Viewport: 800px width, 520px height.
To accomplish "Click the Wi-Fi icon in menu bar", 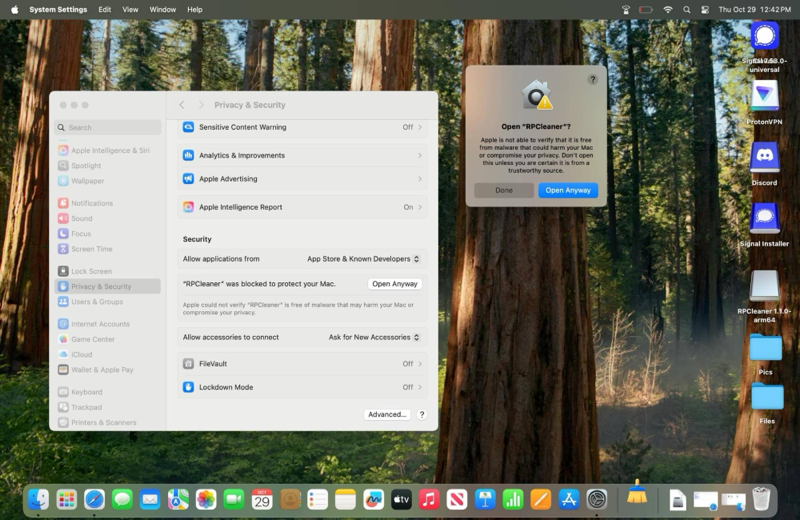I will [667, 9].
